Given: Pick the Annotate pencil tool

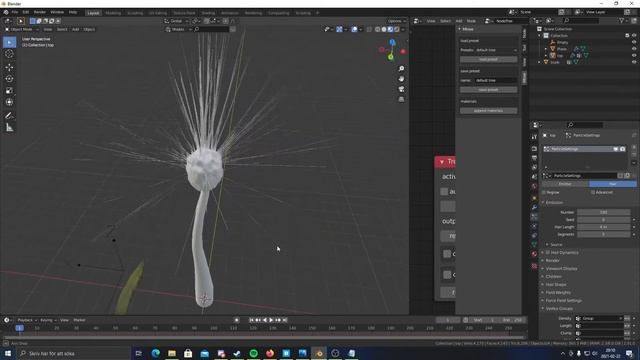Looking at the screenshot, I should pos(9,116).
